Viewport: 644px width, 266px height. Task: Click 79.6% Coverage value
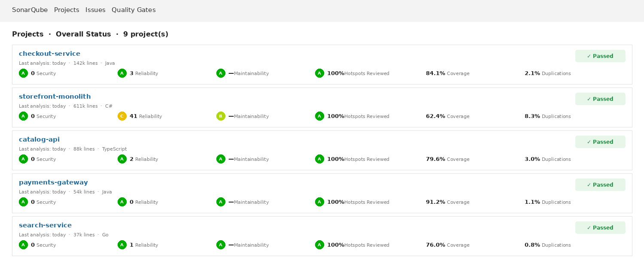tap(435, 159)
